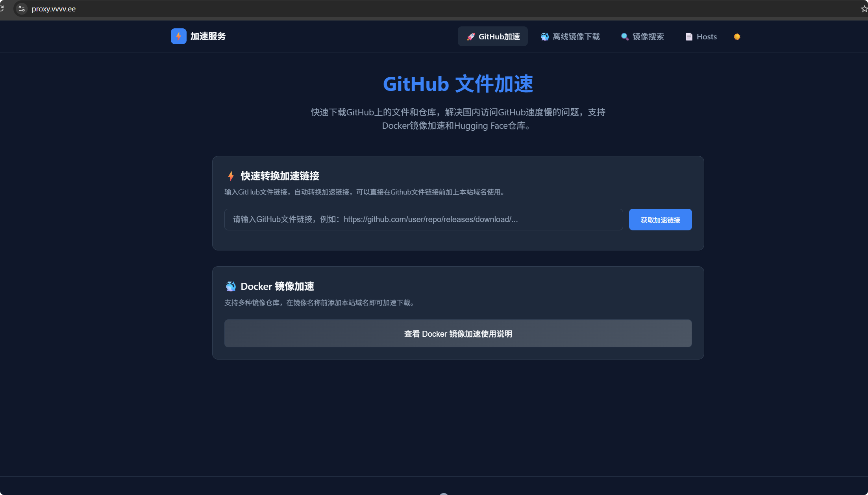Click the magnifier icon beside 镜像搜索
Screen dimensions: 868x495
point(624,36)
